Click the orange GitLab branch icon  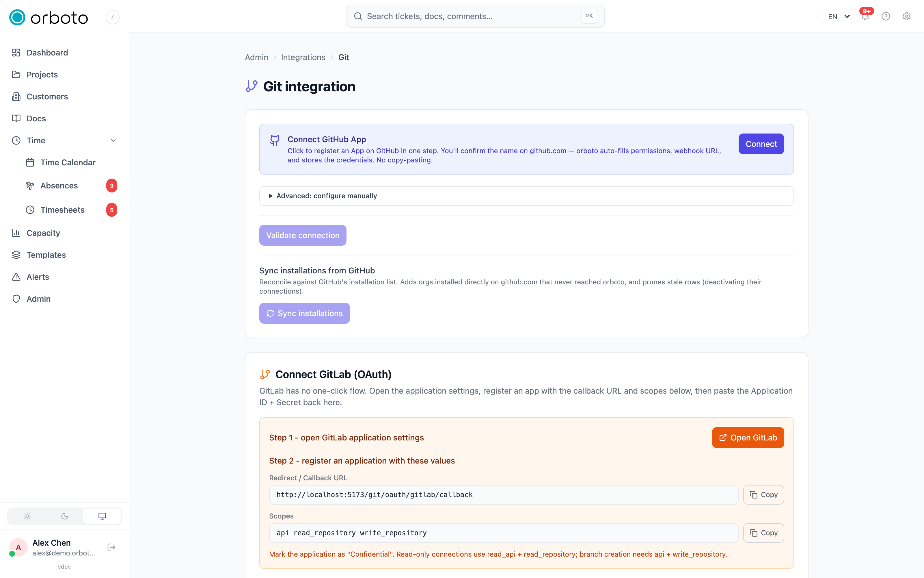point(265,374)
